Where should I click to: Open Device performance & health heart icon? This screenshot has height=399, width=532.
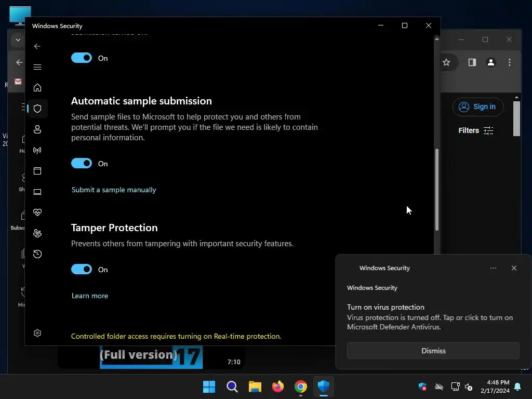coord(37,212)
